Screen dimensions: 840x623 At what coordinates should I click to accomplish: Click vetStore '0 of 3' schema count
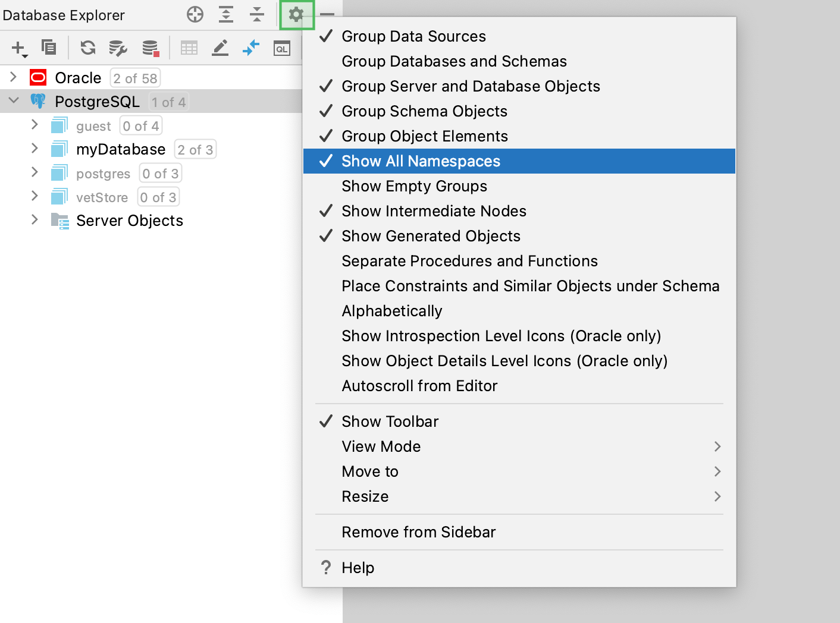tap(158, 197)
